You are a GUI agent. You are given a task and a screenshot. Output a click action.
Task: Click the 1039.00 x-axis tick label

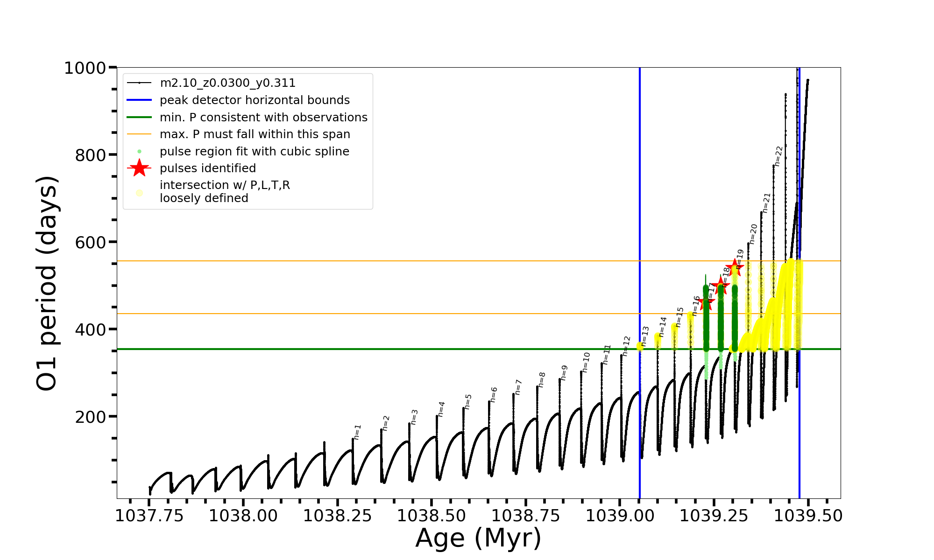point(620,516)
